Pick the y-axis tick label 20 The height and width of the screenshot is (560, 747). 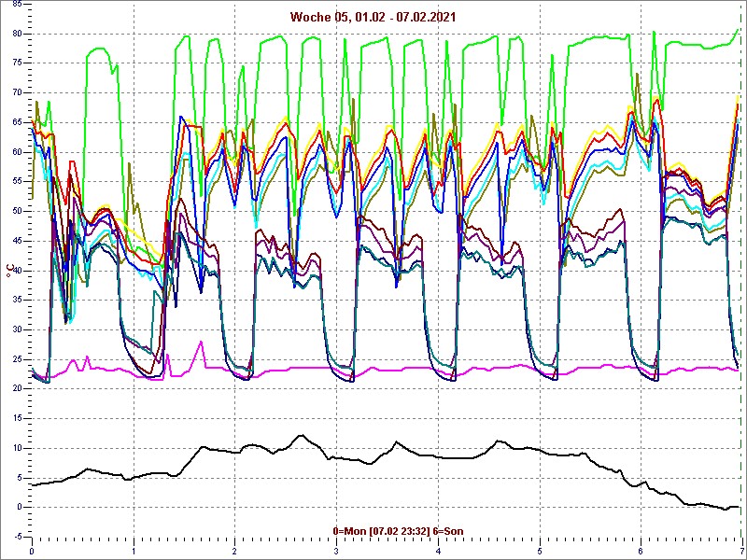(18, 388)
